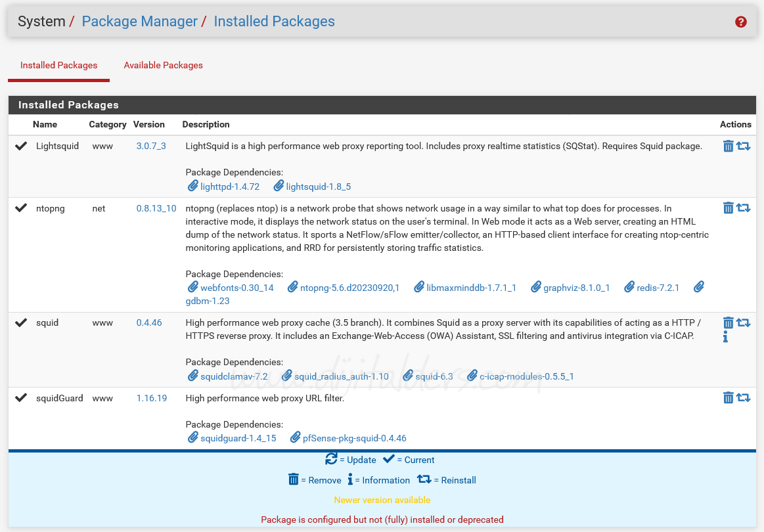Image resolution: width=764 pixels, height=532 pixels.
Task: Reinstall the Lightsquid package
Action: [743, 146]
